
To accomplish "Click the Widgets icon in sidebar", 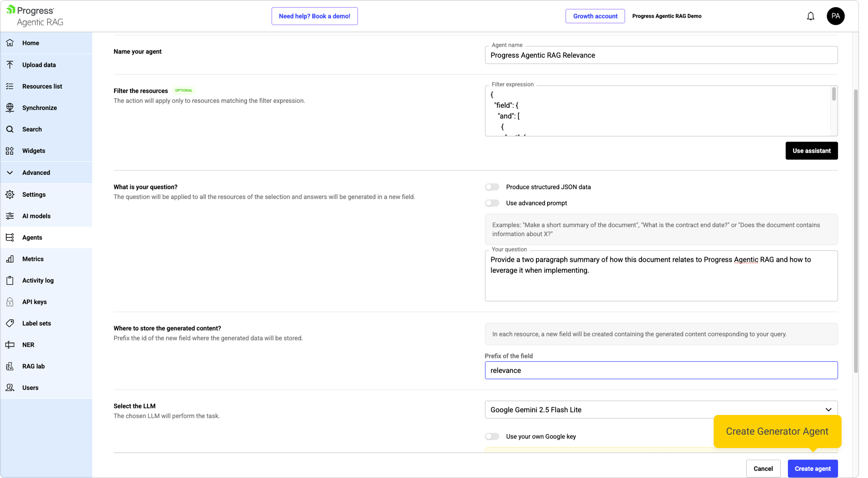I will pyautogui.click(x=10, y=151).
